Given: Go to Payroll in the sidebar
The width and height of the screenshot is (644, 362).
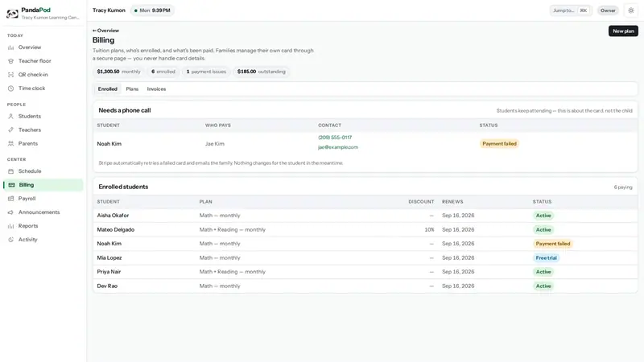Looking at the screenshot, I should click(x=43, y=199).
